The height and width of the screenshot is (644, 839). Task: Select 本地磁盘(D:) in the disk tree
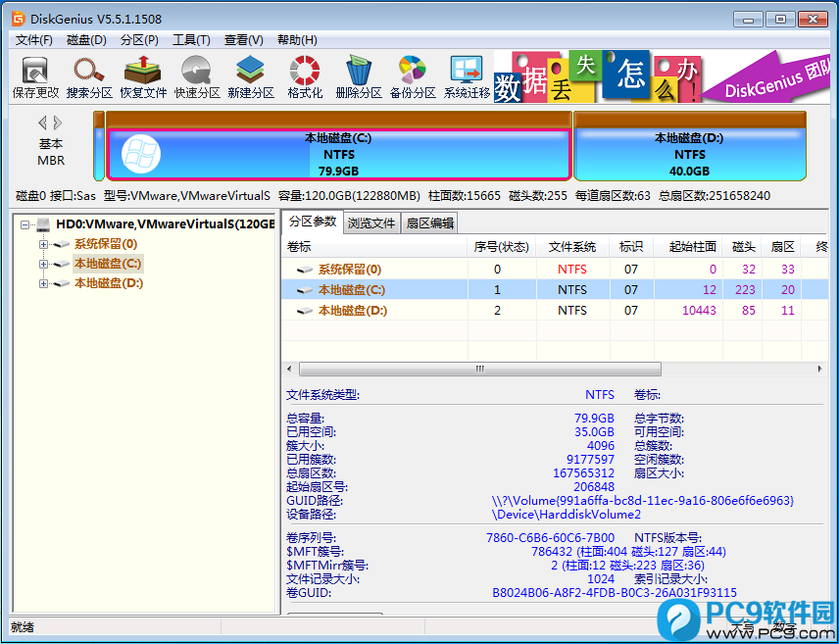click(x=109, y=283)
